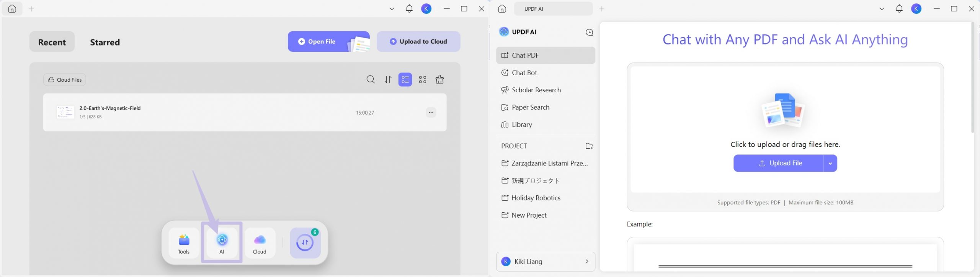This screenshot has height=277, width=980.
Task: Open user avatar K in left window
Action: point(426,9)
